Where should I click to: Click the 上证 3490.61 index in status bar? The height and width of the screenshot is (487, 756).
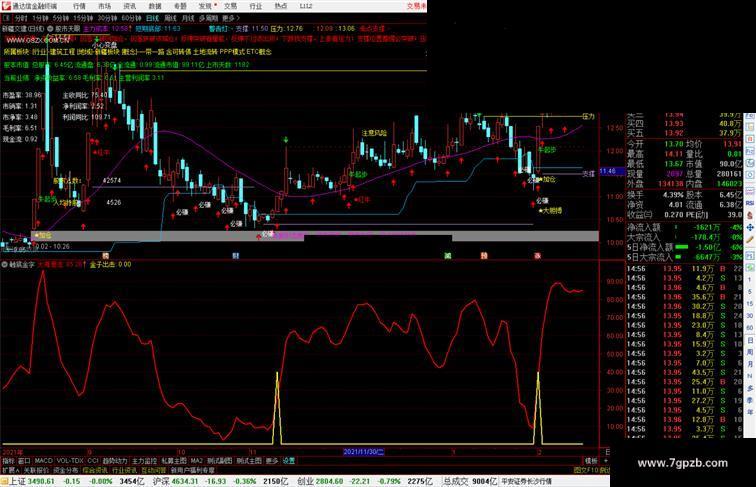pos(32,481)
